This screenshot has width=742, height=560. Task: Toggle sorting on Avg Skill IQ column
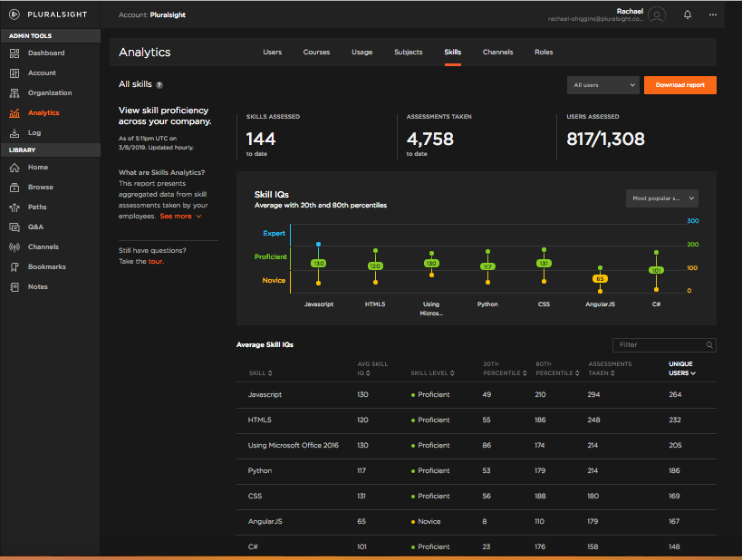[x=364, y=368]
